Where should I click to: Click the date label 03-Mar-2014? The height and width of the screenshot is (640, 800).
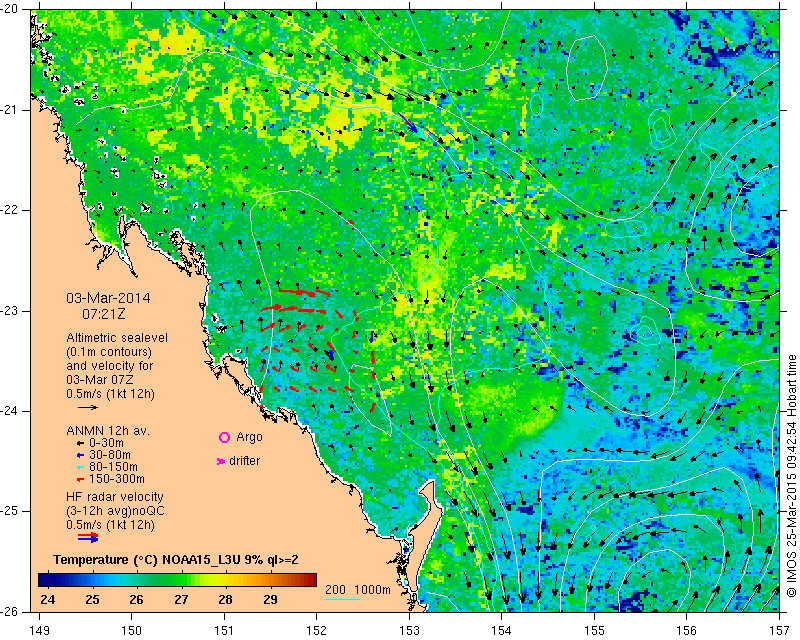[x=109, y=298]
